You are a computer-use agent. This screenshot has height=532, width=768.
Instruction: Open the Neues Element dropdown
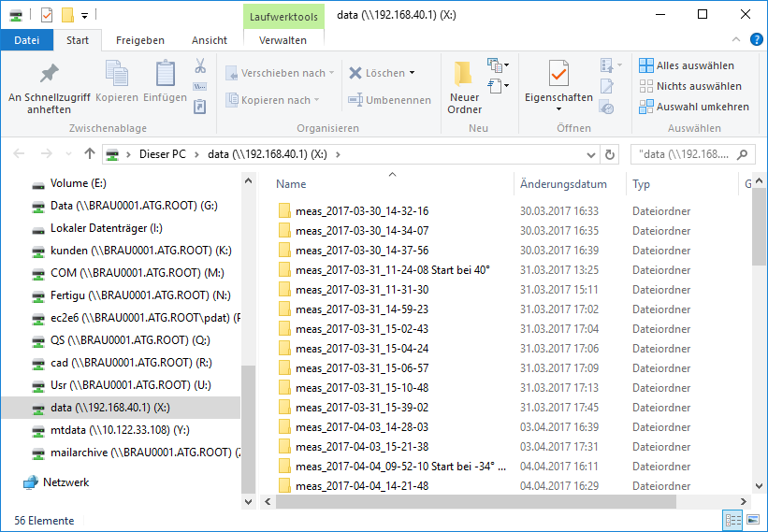(x=498, y=65)
